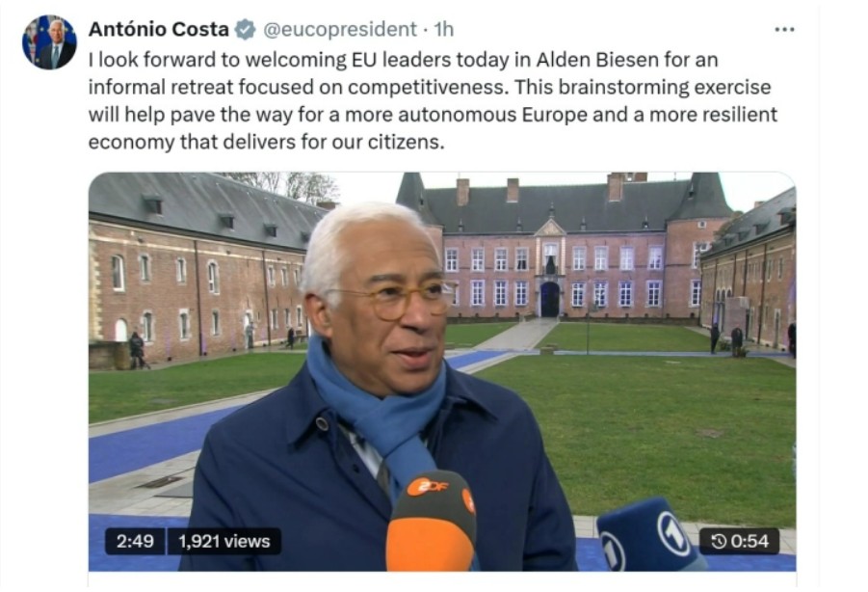Click the 2:49 video duration badge
The width and height of the screenshot is (868, 592).
(x=135, y=541)
